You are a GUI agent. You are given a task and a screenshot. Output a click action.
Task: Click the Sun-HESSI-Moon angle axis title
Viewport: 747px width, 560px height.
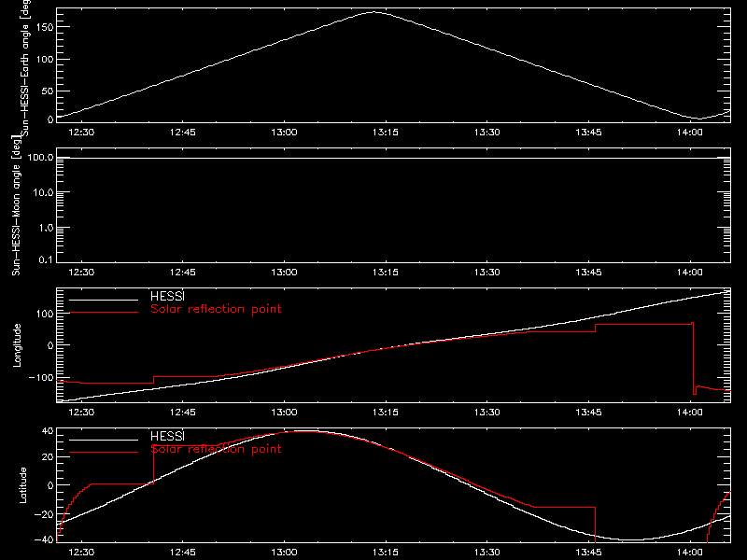(16, 205)
